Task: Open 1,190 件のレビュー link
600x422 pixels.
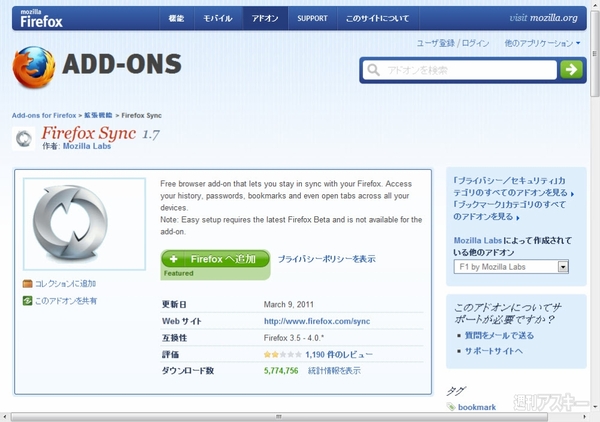Action: 339,355
